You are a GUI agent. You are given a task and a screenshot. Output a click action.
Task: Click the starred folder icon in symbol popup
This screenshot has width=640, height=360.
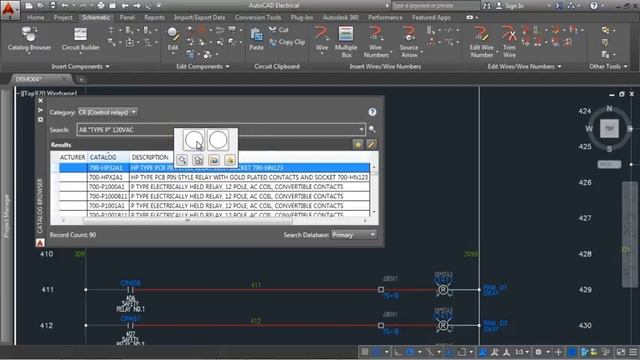tap(230, 160)
